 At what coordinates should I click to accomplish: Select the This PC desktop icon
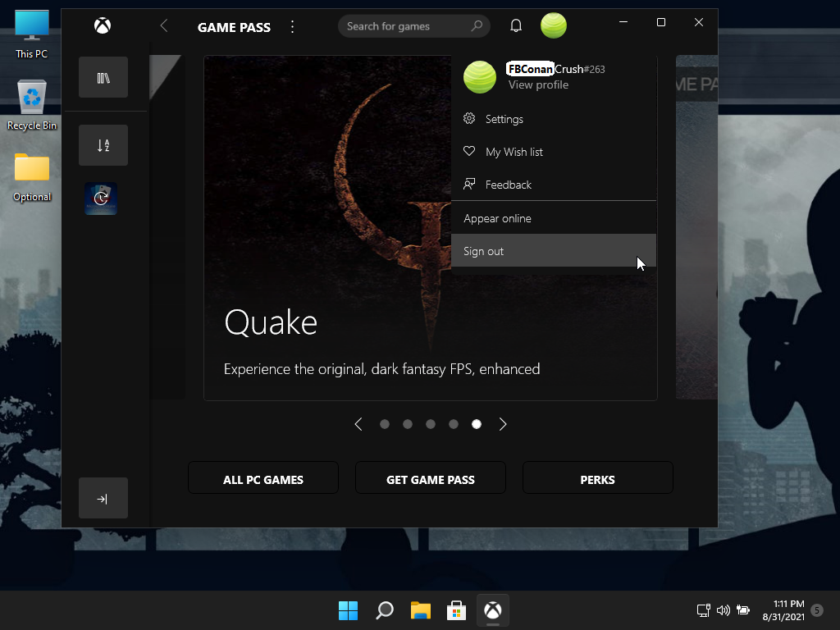(32, 34)
